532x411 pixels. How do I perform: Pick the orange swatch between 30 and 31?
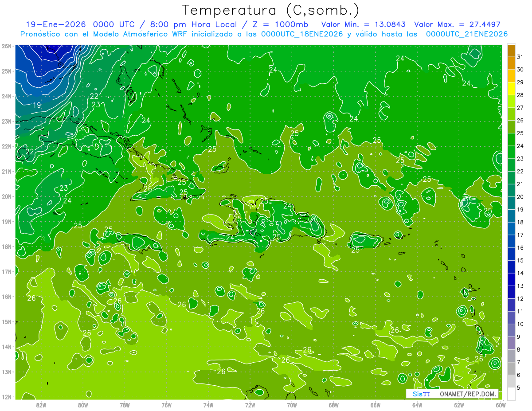click(511, 63)
